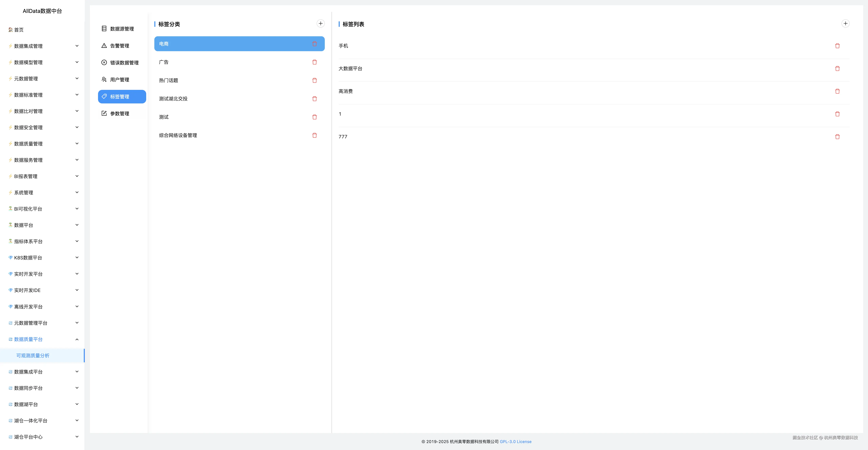This screenshot has height=450, width=868.
Task: Click the add tag category plus icon
Action: [x=320, y=24]
